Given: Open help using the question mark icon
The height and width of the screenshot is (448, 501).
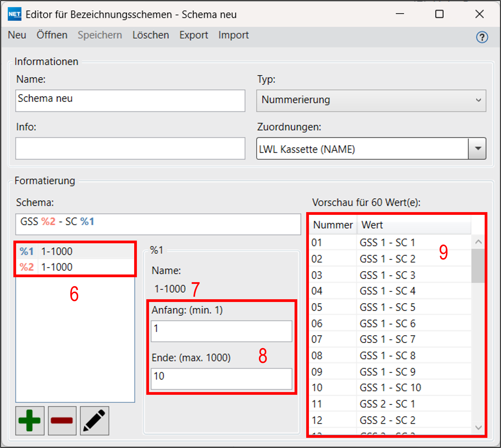Looking at the screenshot, I should click(x=482, y=37).
